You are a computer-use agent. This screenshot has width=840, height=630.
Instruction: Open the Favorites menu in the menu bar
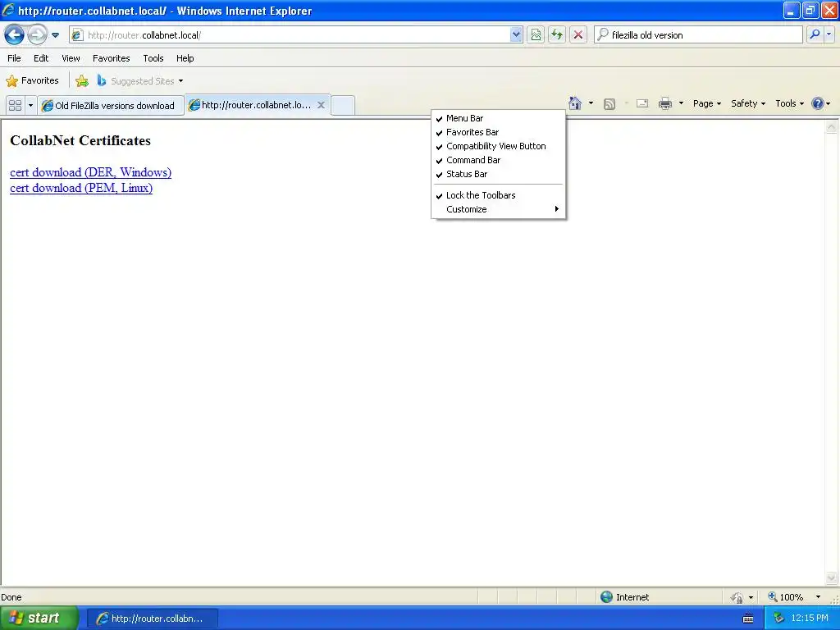click(111, 58)
